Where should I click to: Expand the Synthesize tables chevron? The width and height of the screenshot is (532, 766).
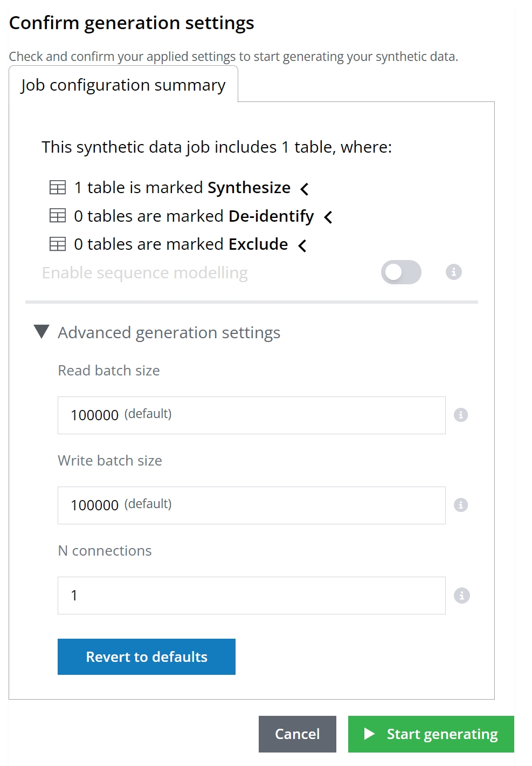click(305, 189)
